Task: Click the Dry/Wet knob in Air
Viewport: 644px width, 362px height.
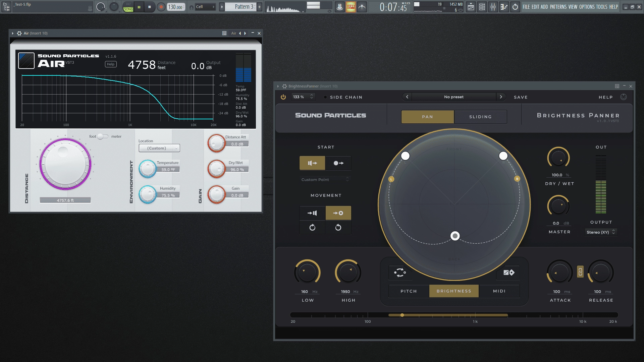Action: [x=216, y=169]
